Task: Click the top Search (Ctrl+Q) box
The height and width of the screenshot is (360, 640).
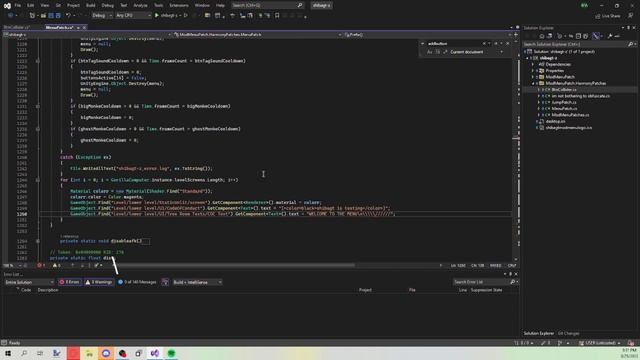Action: 267,5
